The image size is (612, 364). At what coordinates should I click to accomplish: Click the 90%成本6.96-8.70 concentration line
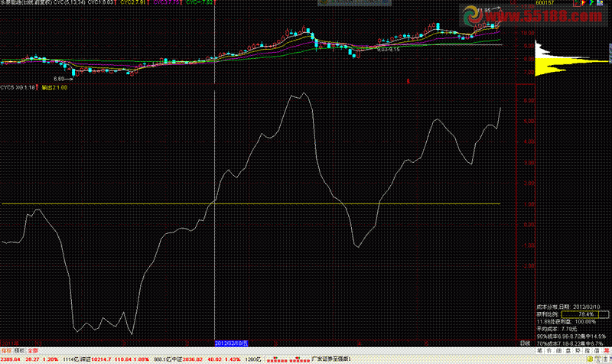coord(571,336)
